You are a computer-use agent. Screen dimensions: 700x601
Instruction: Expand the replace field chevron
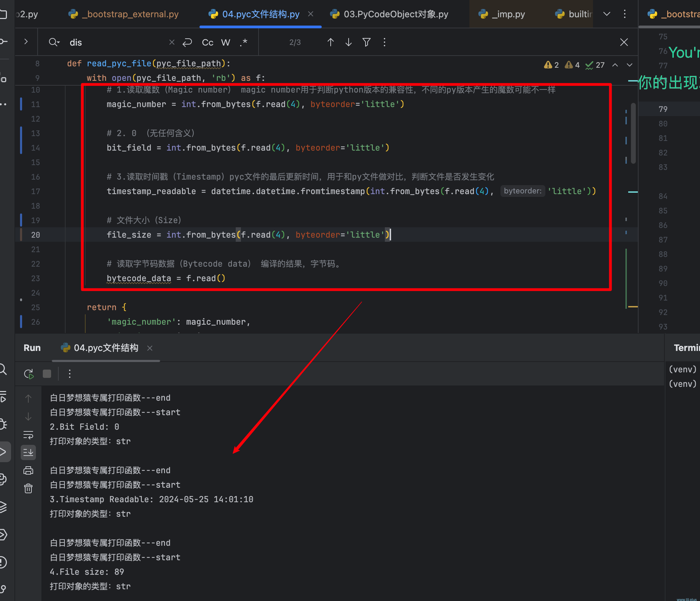click(x=26, y=42)
